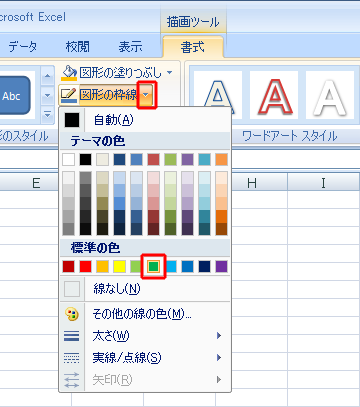Select the tan theme color swatch
The height and width of the screenshot is (407, 360).
click(102, 160)
